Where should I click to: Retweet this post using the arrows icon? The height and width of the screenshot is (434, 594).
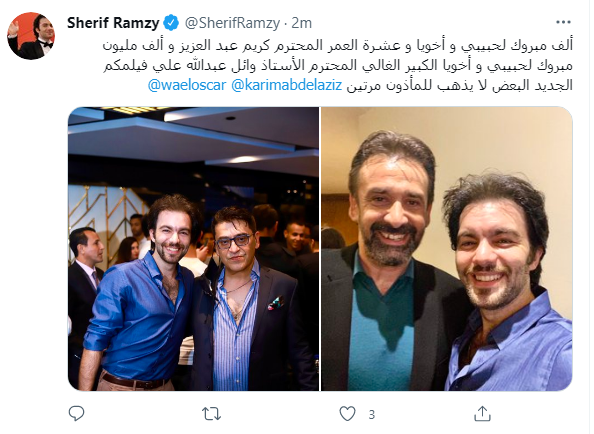(x=211, y=414)
